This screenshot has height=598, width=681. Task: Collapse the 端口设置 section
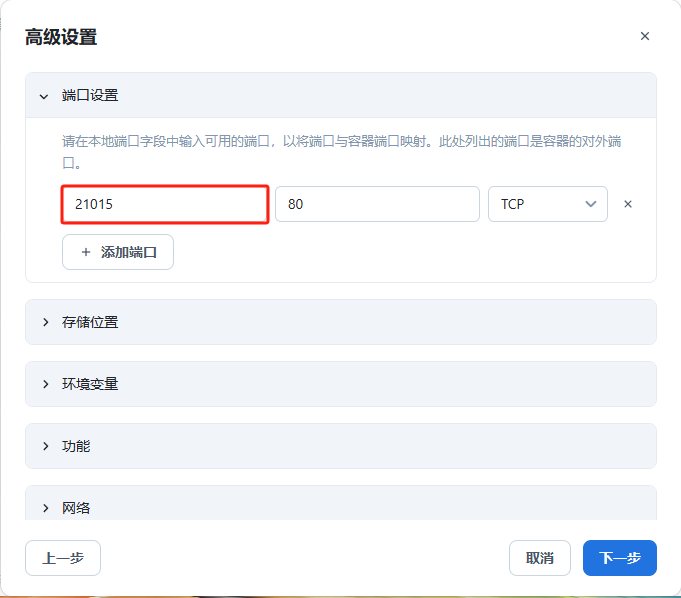340,95
